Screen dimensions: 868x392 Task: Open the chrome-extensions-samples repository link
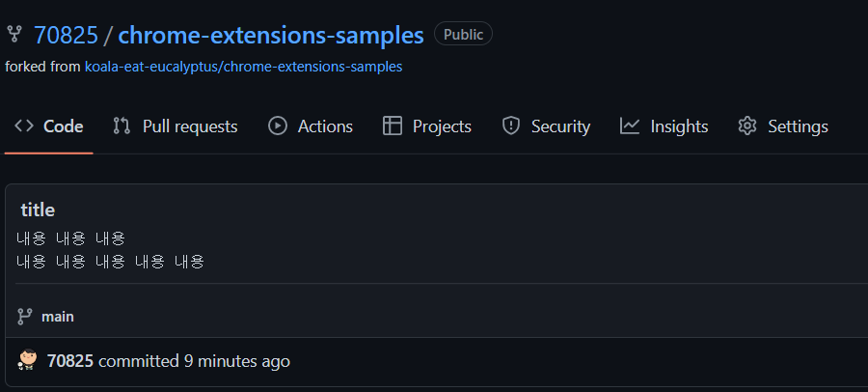(x=271, y=36)
